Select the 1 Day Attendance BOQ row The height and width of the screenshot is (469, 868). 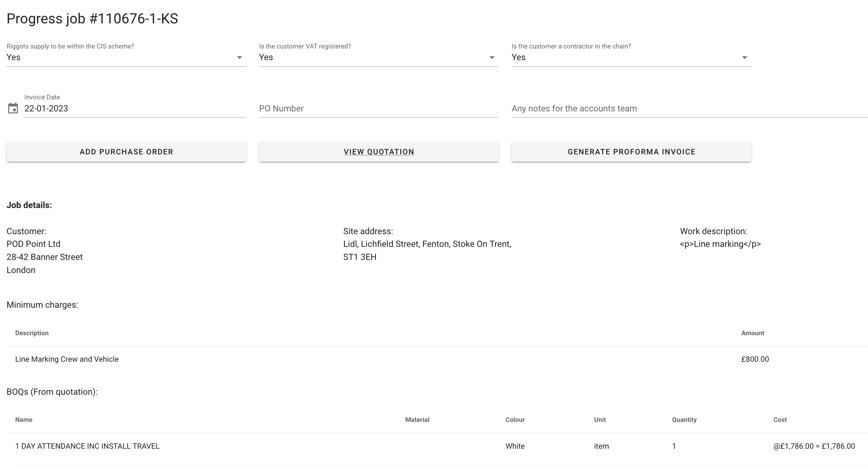coord(87,446)
